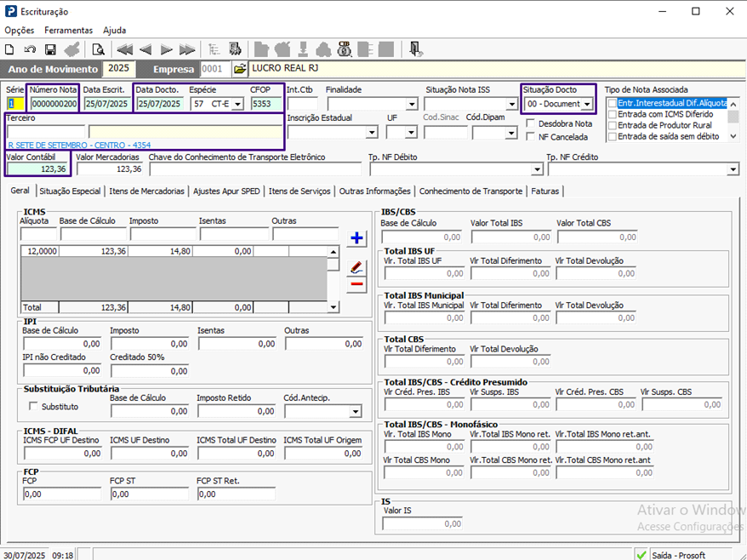Click the exit door toolbar icon

[x=414, y=49]
